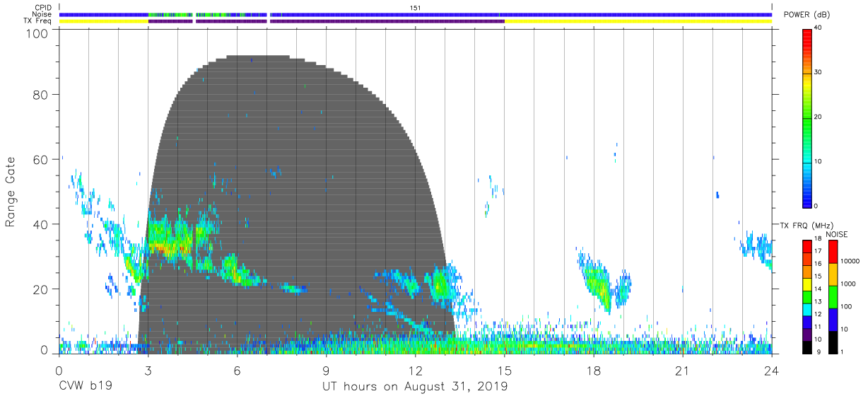The height and width of the screenshot is (401, 868).
Task: Click the CVW b19 radar label
Action: tap(84, 387)
